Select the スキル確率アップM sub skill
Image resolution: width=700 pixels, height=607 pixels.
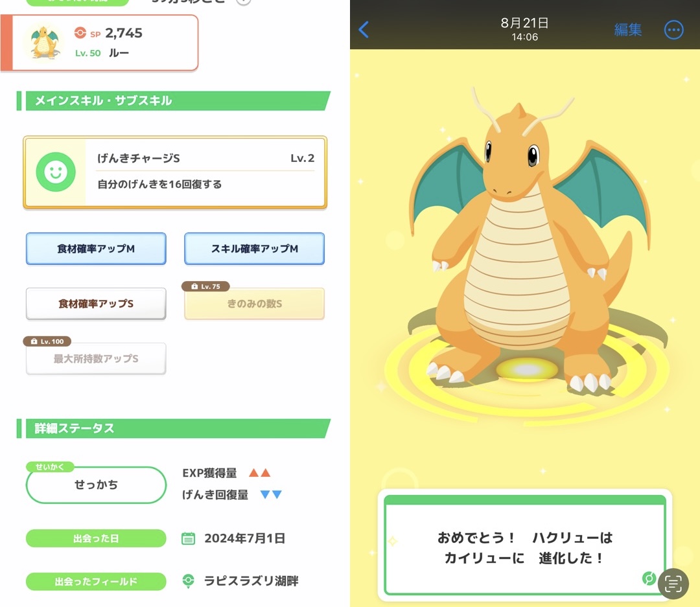tap(255, 249)
